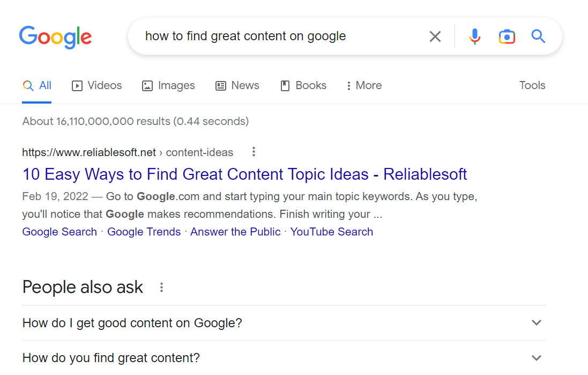Clear the search box with X icon
The height and width of the screenshot is (375, 588).
click(x=435, y=36)
